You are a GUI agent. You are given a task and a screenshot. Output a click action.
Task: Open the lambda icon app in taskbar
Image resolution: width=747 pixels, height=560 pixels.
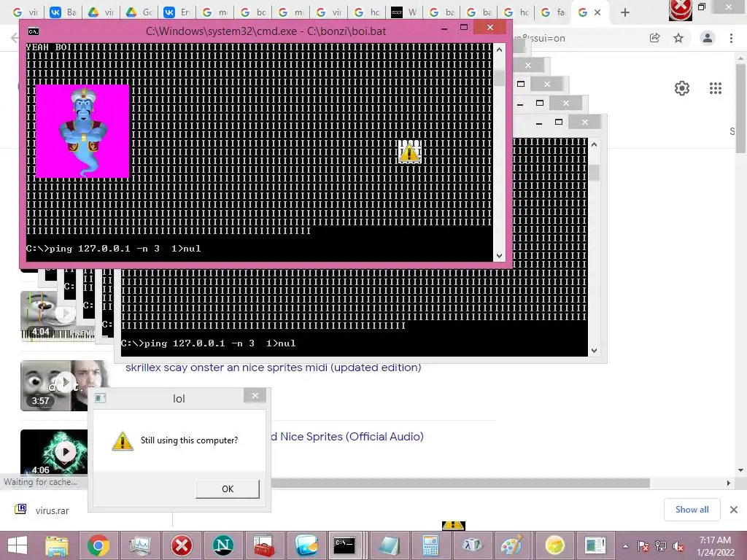pos(472,545)
